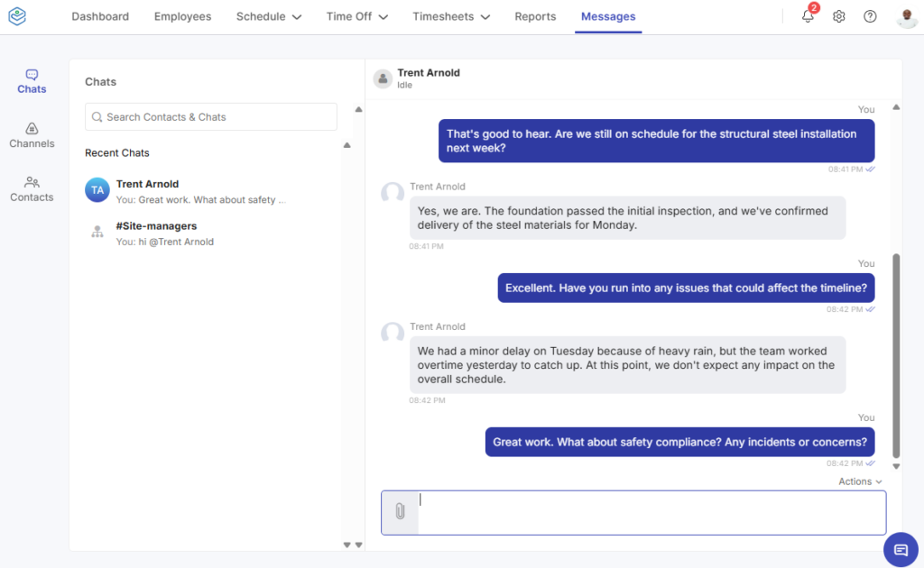924x568 pixels.
Task: Click the 'You: hi @Trent Arnold' preview text
Action: click(x=165, y=242)
